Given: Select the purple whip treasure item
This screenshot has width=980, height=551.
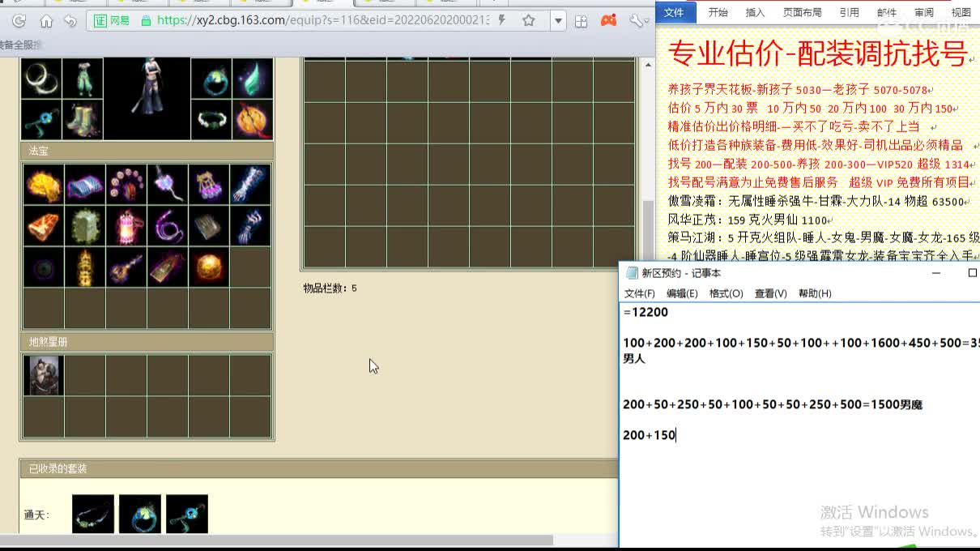Looking at the screenshot, I should tap(168, 225).
